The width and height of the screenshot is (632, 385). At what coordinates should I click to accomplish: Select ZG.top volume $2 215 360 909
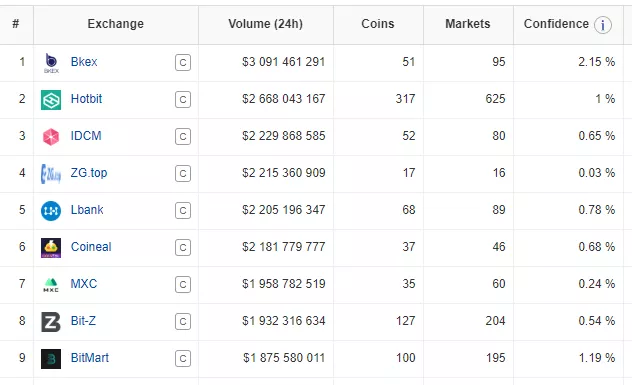284,173
